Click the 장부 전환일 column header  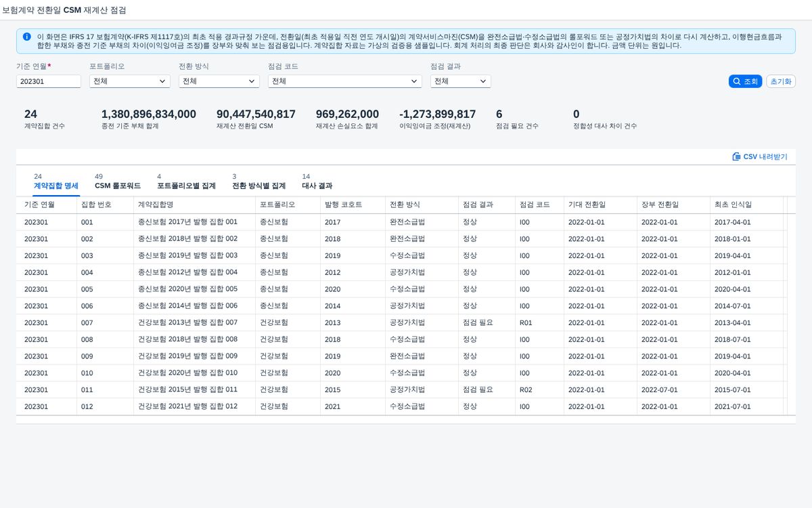pyautogui.click(x=674, y=205)
